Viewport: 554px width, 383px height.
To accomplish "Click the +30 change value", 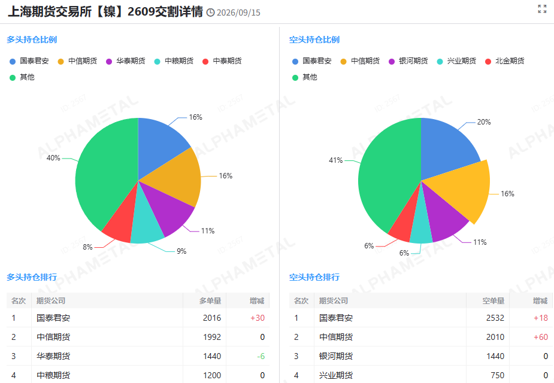I will [258, 318].
